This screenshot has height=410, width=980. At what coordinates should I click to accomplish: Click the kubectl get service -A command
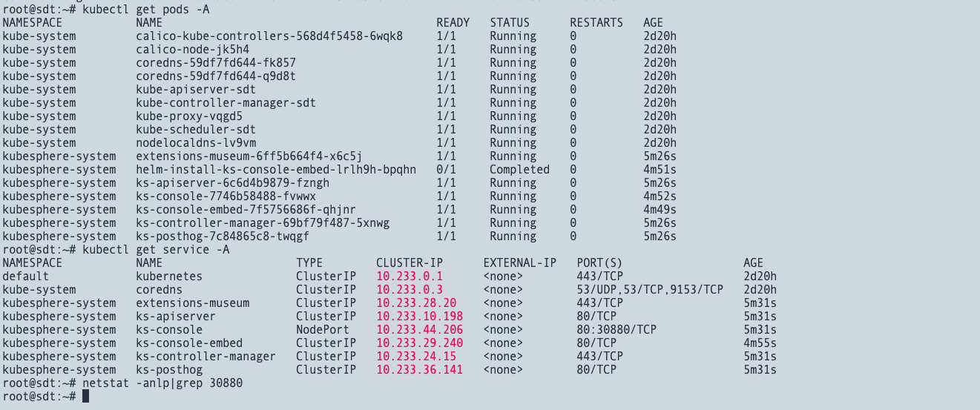156,250
